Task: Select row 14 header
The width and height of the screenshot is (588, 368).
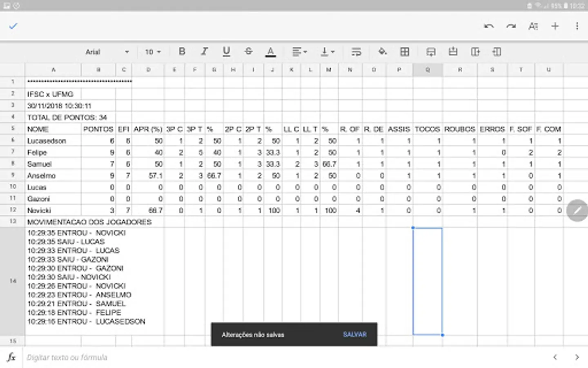Action: click(x=13, y=281)
